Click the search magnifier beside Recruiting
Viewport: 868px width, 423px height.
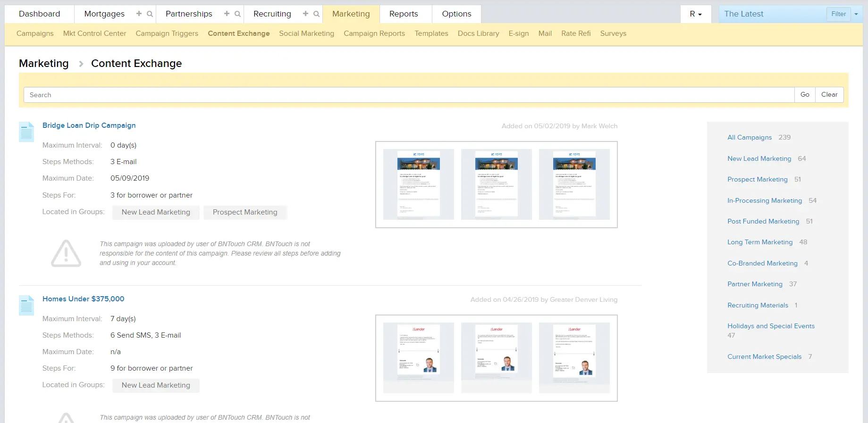316,14
